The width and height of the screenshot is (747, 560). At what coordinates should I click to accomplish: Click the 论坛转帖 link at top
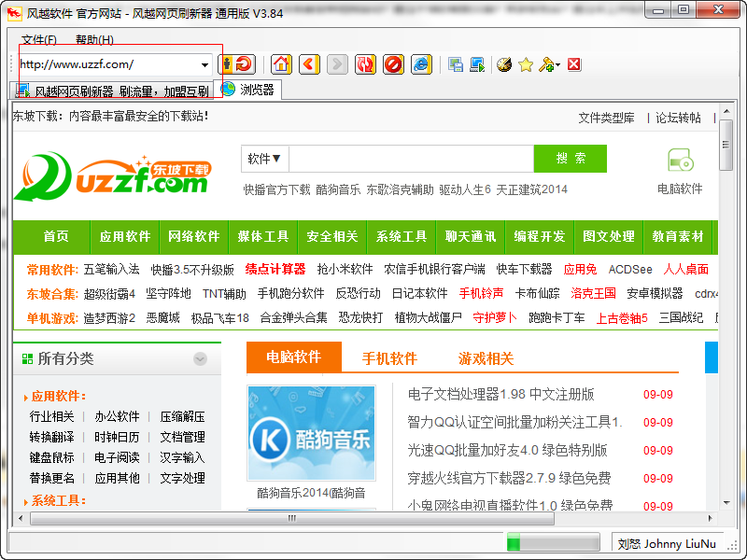pyautogui.click(x=678, y=118)
